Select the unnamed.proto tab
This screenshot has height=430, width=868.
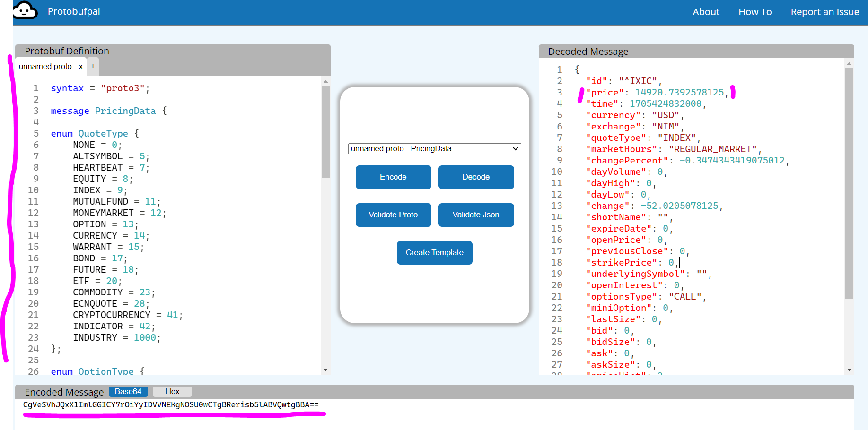point(45,67)
